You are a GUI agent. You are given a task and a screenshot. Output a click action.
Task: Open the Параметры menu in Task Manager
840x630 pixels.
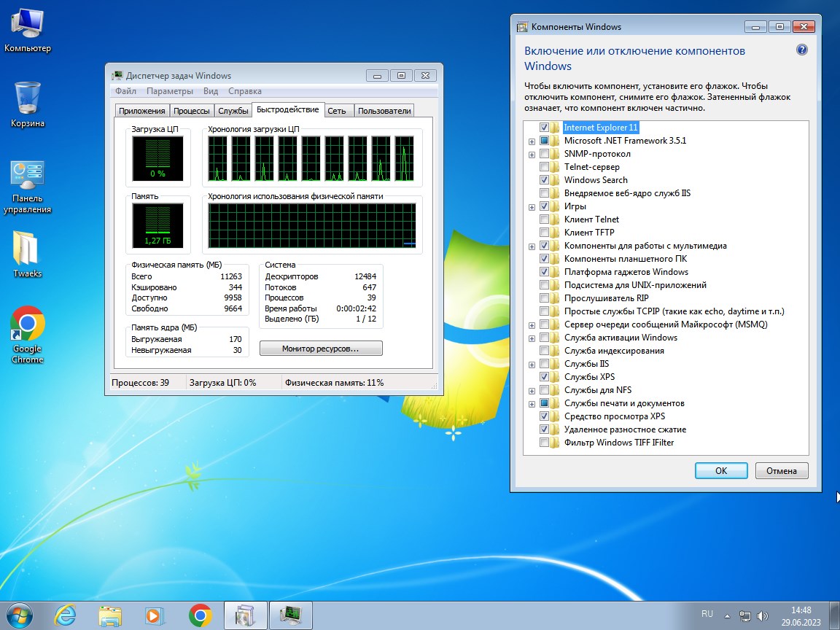tap(171, 91)
